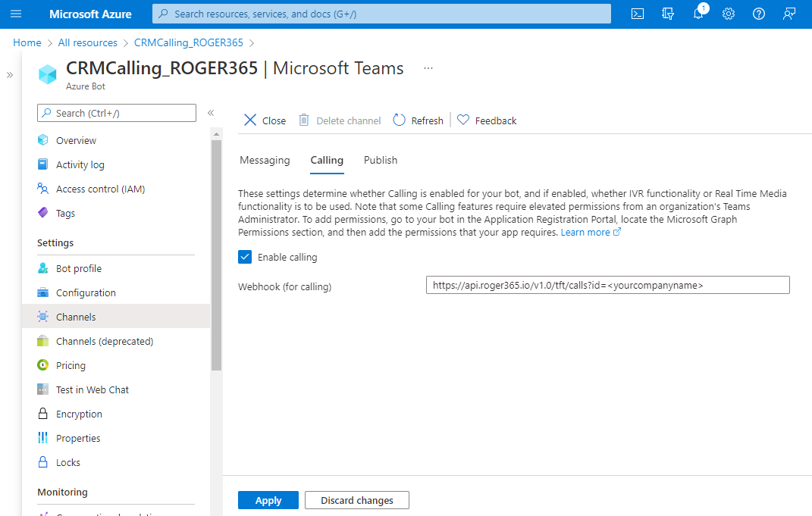The width and height of the screenshot is (812, 516).
Task: Click the Webhook for calling URL field
Action: tap(607, 286)
